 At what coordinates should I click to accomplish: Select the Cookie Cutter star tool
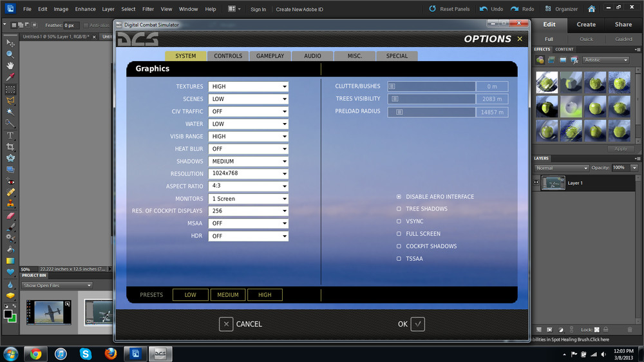point(10,158)
